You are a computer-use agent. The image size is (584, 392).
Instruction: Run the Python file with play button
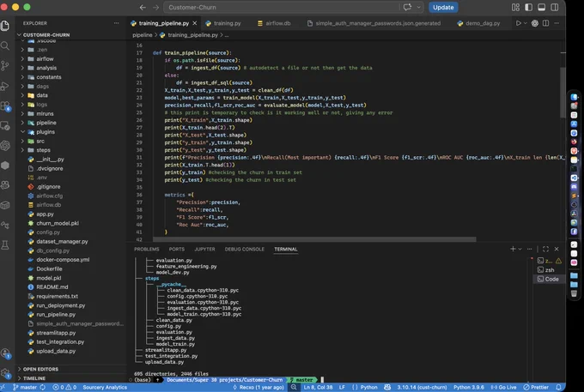pos(518,23)
